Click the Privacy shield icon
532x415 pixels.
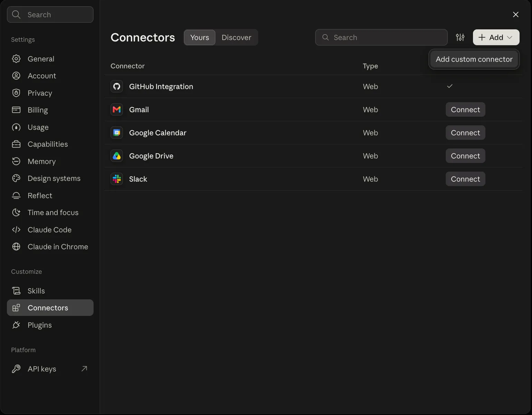tap(16, 93)
